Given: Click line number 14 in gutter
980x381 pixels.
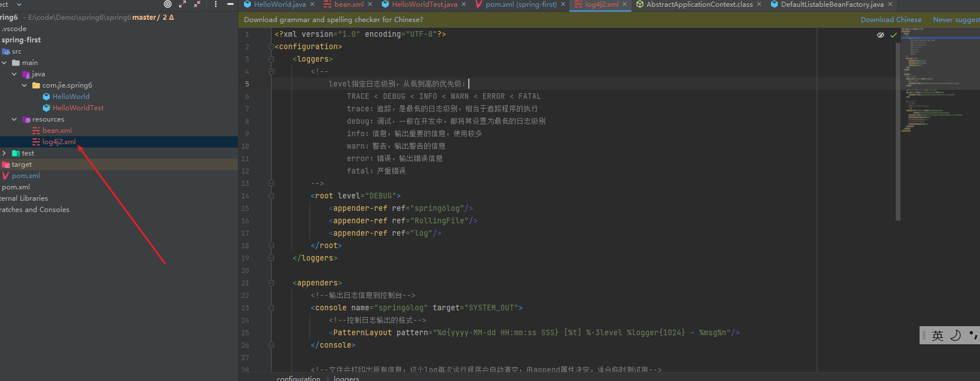Looking at the screenshot, I should pos(245,196).
